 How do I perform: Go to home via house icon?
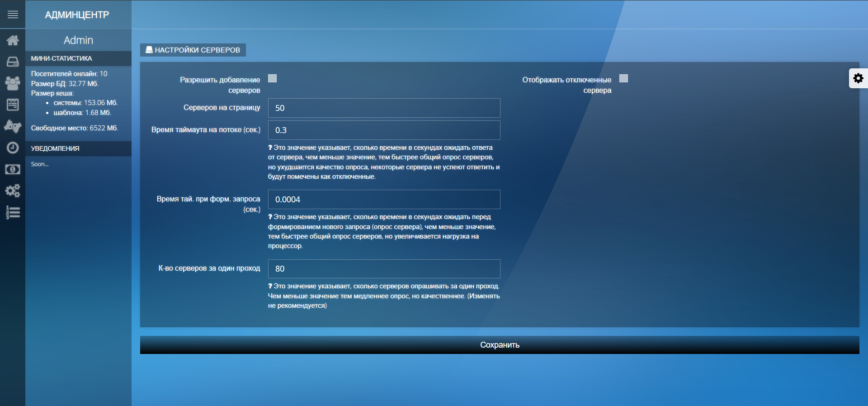[x=13, y=40]
